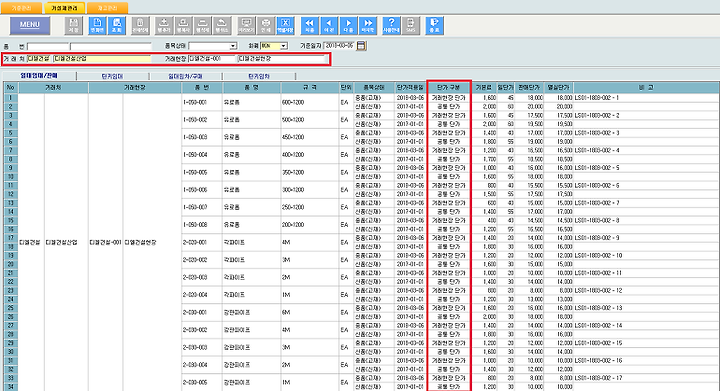Click the Delete all (전체삭제) trash icon
This screenshot has height=391, width=720.
(141, 25)
